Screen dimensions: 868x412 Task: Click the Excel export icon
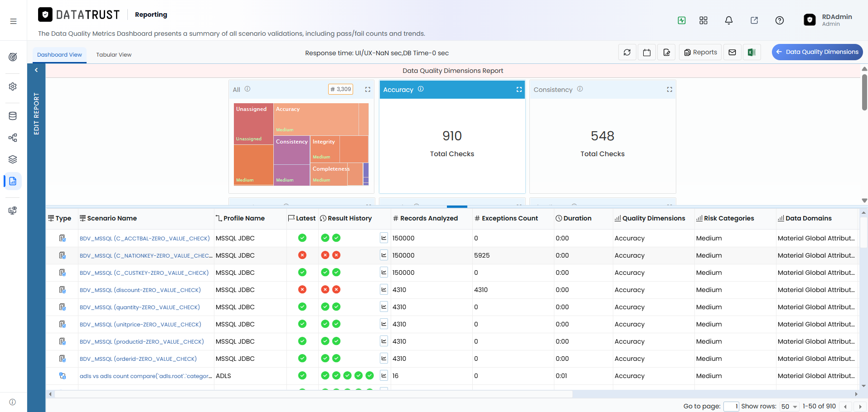click(752, 53)
